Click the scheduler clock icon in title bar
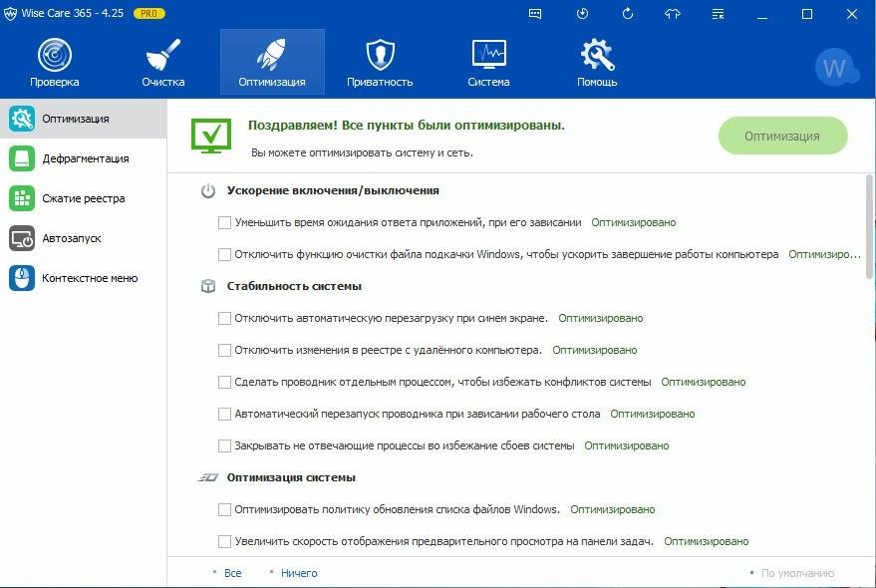876x588 pixels. (582, 14)
